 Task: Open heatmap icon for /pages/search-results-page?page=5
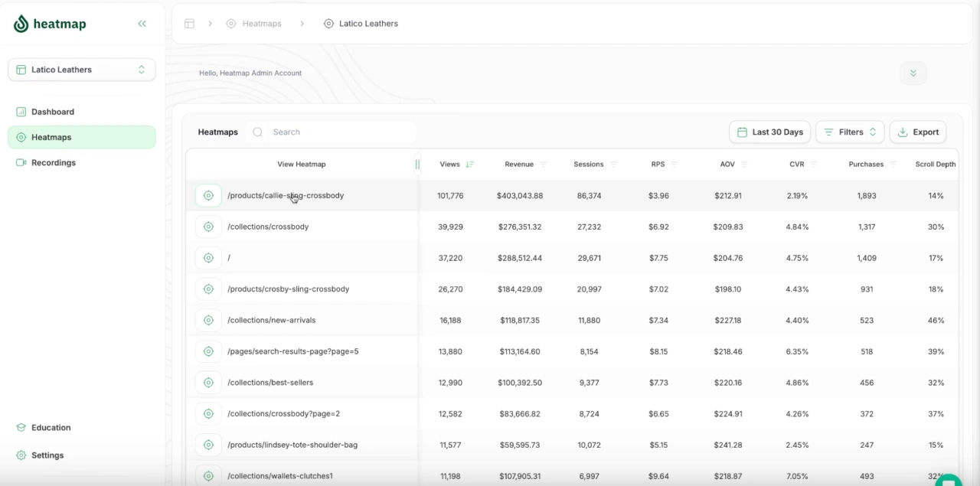point(208,352)
